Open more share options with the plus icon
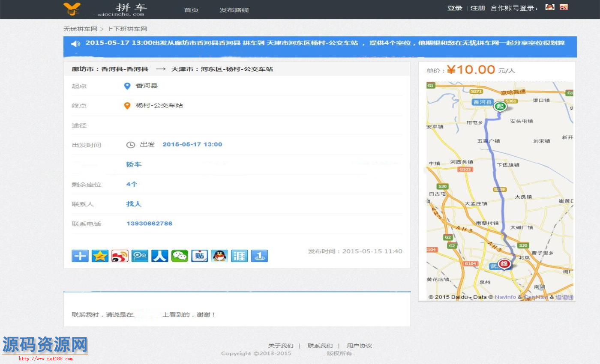Viewport: 600px width, 364px height. [80, 256]
